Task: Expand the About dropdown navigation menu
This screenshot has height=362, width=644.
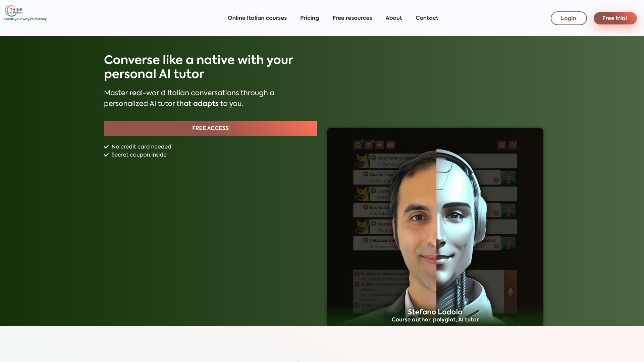Action: click(x=394, y=18)
